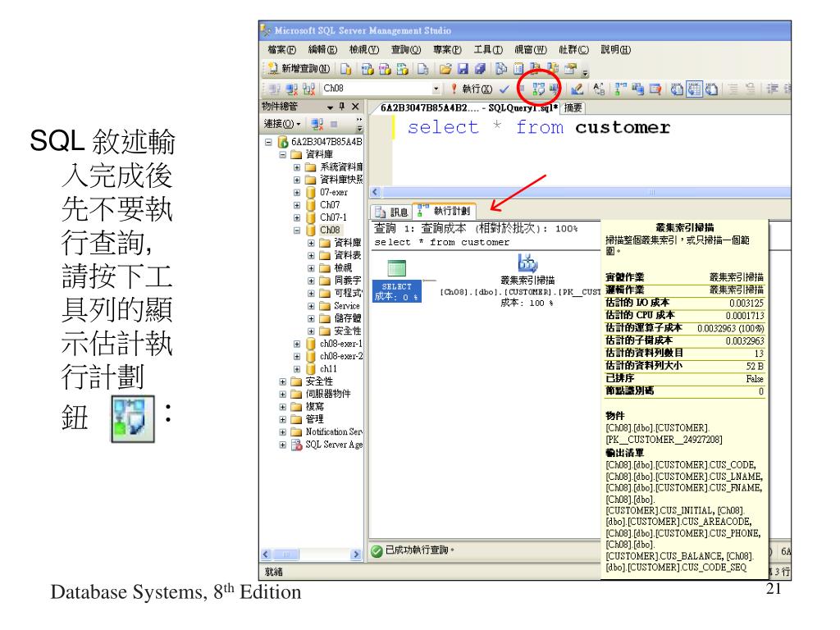Select the SELECT node in plan
The height and width of the screenshot is (630, 840).
pyautogui.click(x=397, y=281)
